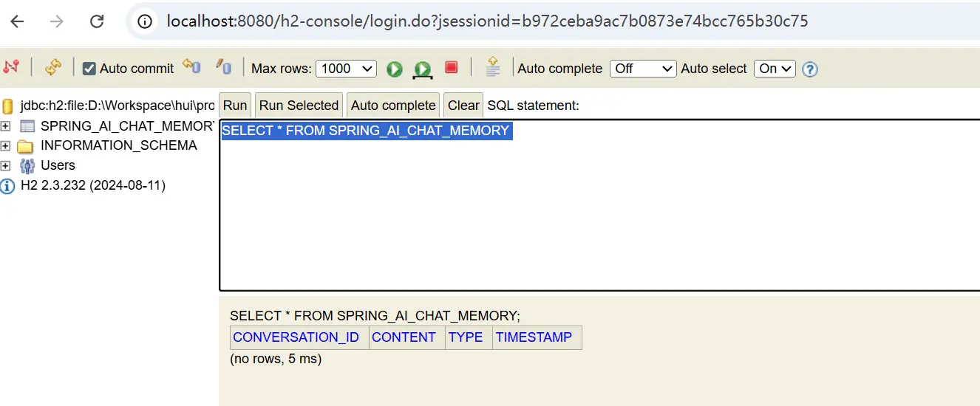
Task: Click the CONVERSATION_ID column header link
Action: 296,337
